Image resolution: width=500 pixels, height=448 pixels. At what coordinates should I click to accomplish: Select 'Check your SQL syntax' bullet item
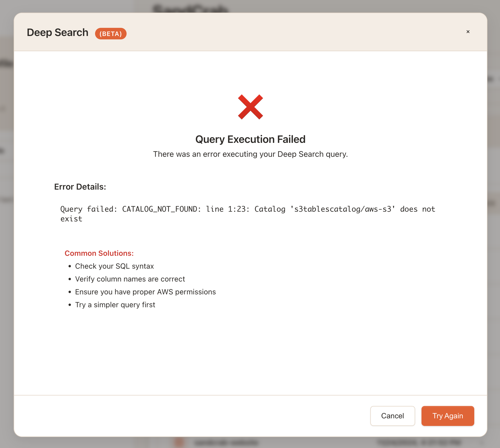[x=115, y=266]
